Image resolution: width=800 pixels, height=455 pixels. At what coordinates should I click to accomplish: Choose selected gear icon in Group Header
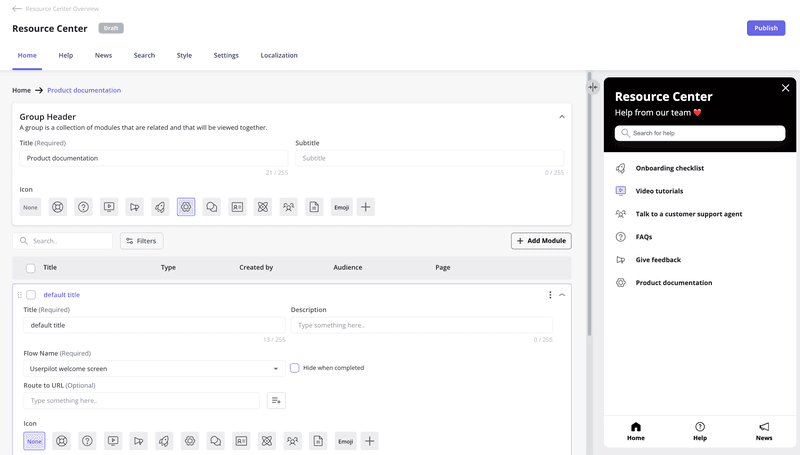point(186,207)
